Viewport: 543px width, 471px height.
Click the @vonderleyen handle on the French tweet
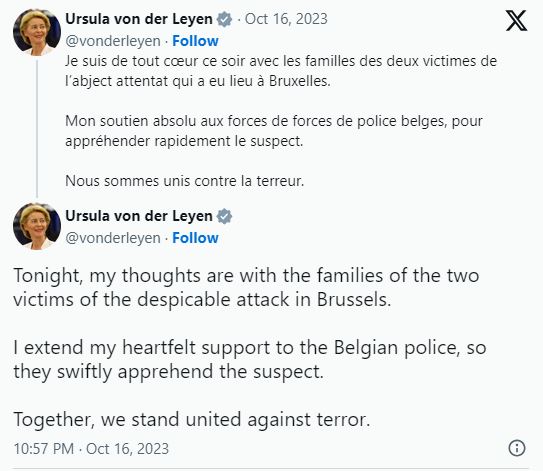tap(113, 41)
